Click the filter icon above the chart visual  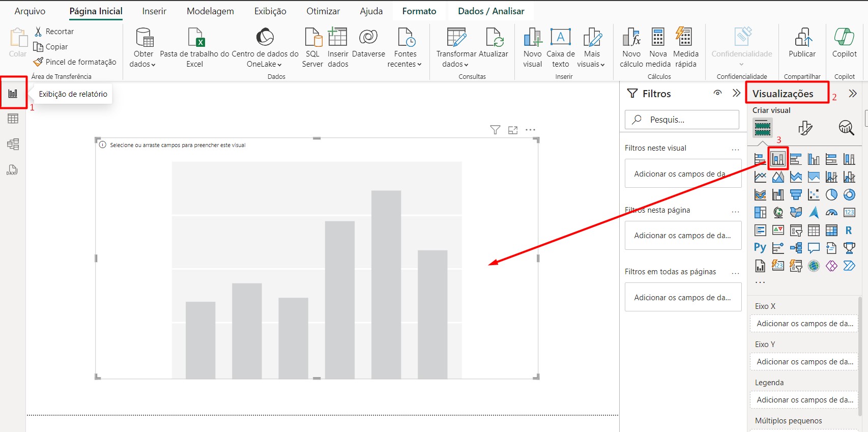click(495, 130)
